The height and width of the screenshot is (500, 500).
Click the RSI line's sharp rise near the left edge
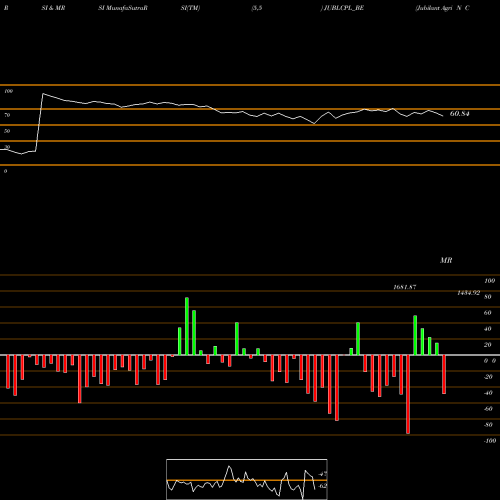pyautogui.click(x=39, y=122)
